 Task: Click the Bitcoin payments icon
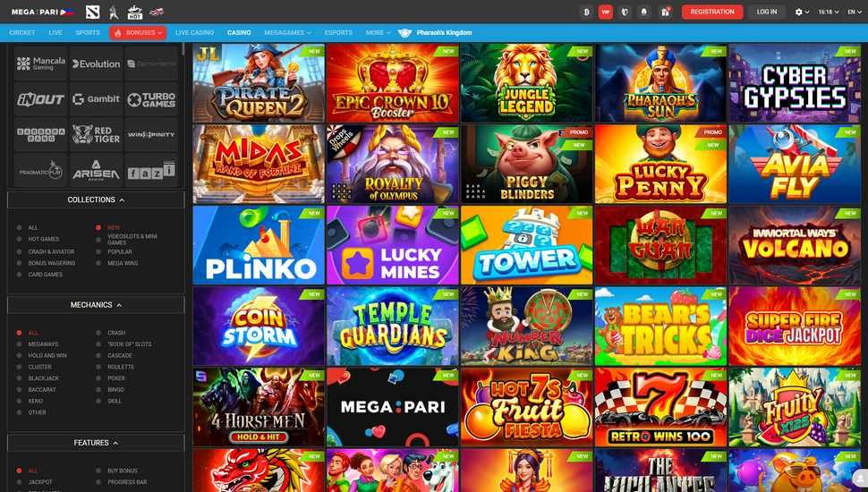[x=586, y=12]
